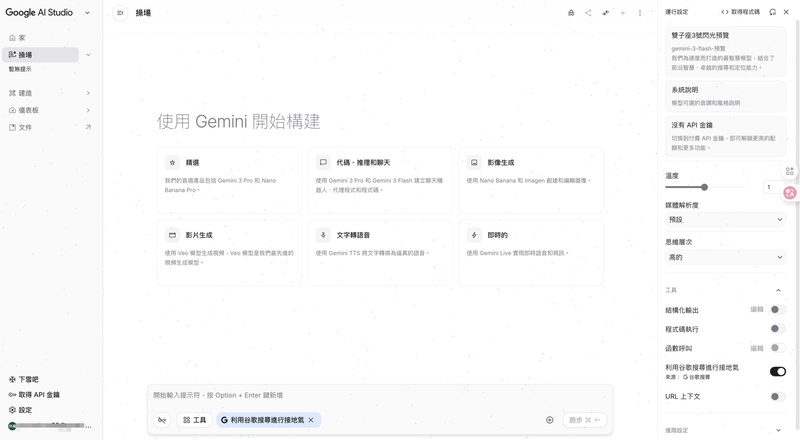The image size is (800, 440).
Task: Click the incognito temporary chat icon
Action: (x=571, y=13)
